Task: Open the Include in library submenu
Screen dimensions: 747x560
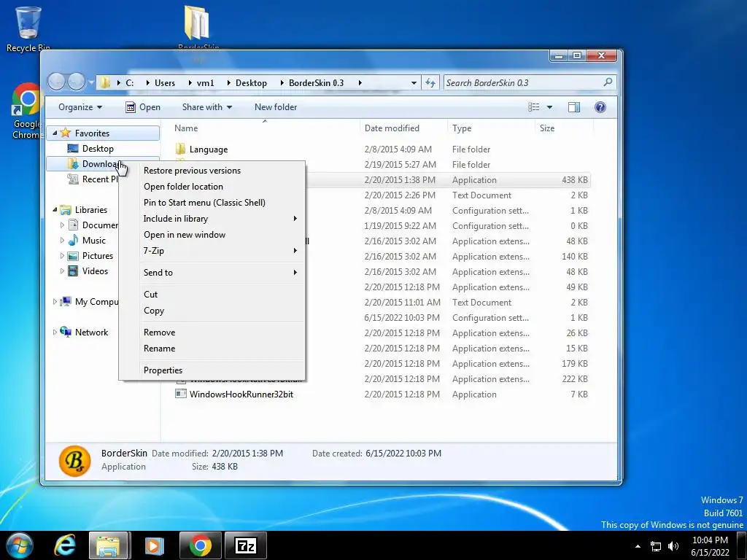Action: pos(212,219)
